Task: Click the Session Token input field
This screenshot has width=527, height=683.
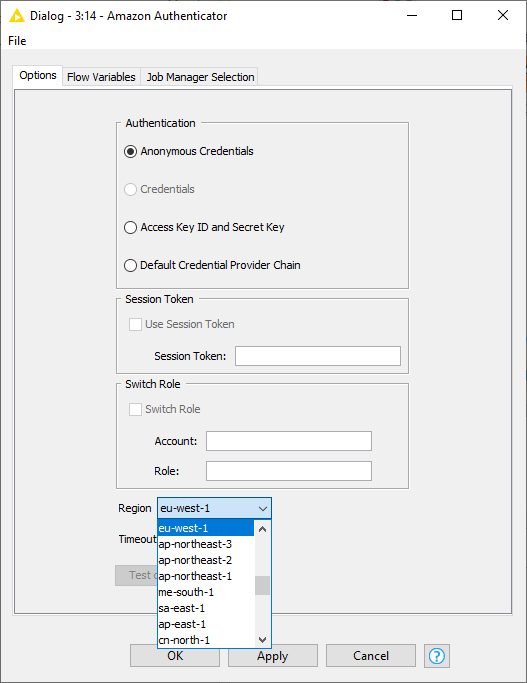Action: tap(318, 356)
